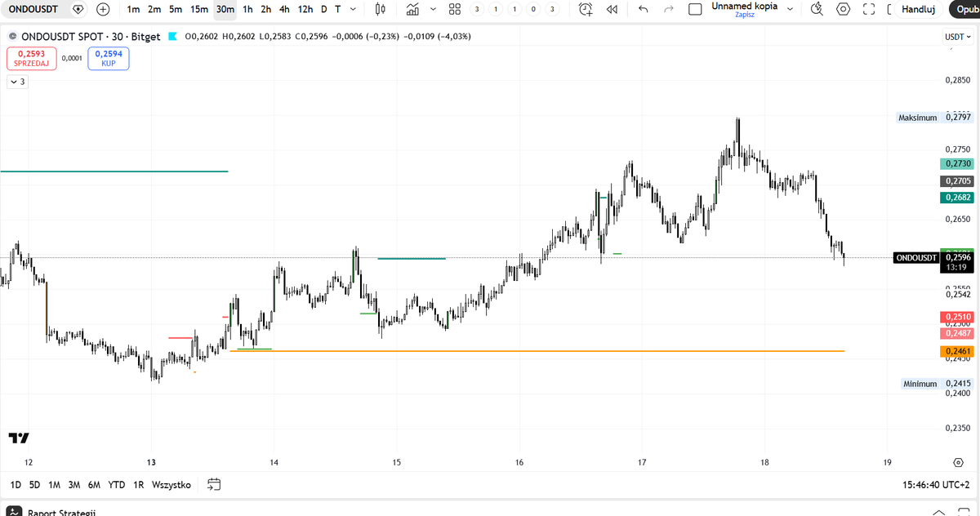Switch to the Wszystko range tab

coord(171,484)
